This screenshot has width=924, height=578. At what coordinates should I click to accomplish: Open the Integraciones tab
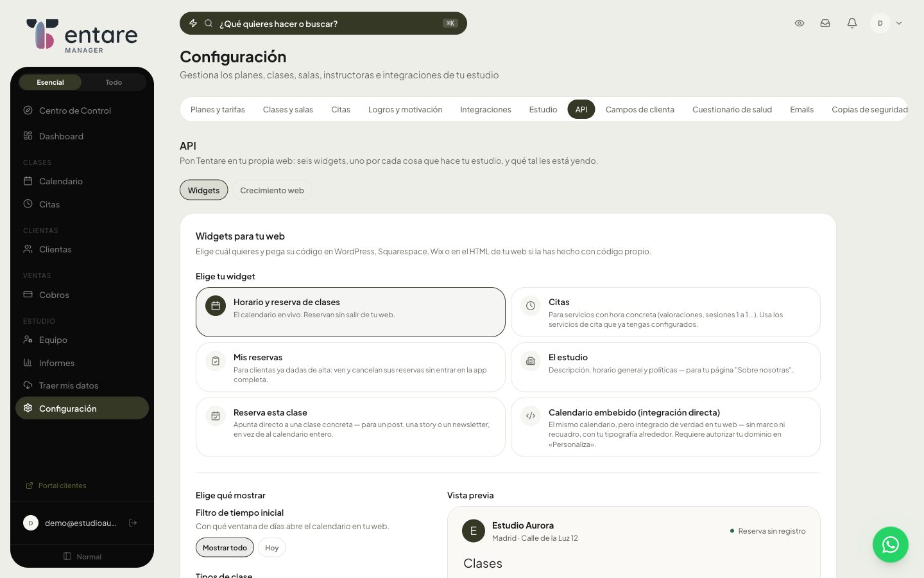point(486,110)
